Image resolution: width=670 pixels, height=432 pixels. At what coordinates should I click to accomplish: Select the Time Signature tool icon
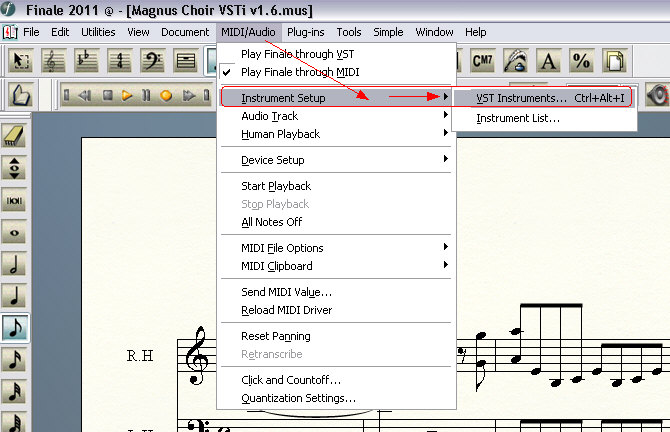[x=120, y=61]
